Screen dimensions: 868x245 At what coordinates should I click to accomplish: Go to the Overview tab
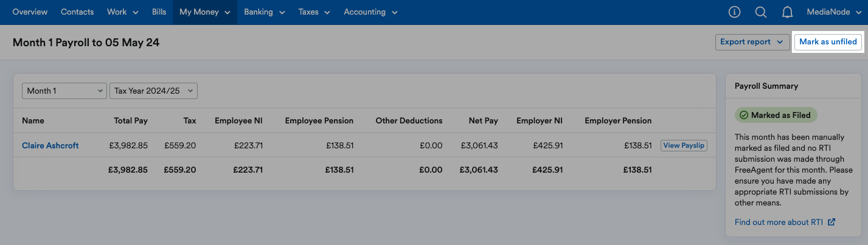(x=30, y=12)
